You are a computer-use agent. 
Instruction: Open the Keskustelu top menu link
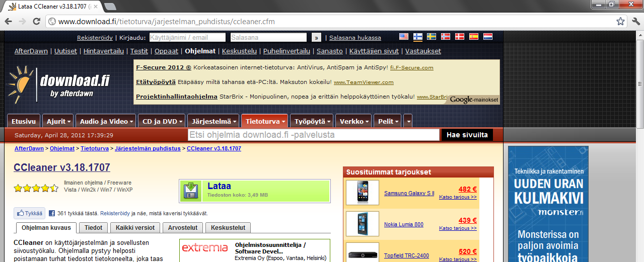[239, 51]
